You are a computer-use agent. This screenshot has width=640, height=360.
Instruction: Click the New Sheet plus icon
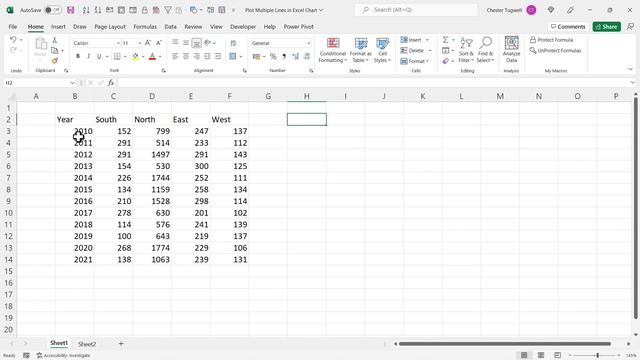coord(121,344)
